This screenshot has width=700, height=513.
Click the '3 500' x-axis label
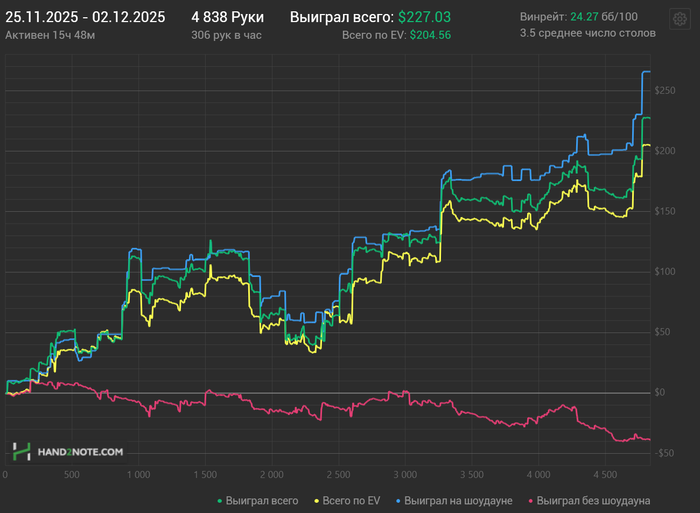[472, 475]
